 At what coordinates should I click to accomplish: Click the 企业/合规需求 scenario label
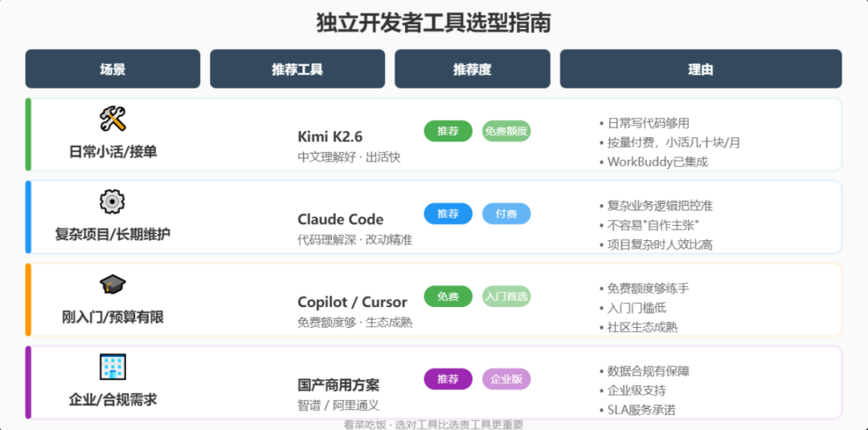tap(113, 399)
